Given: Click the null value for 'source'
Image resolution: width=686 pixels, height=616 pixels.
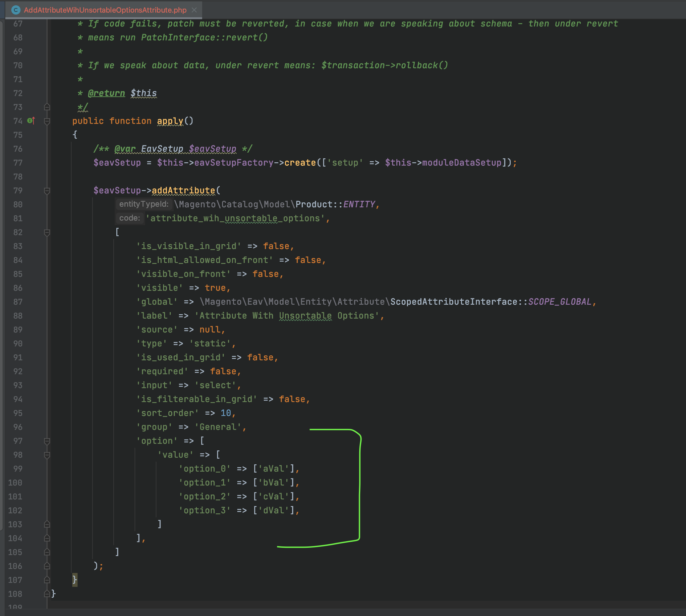Looking at the screenshot, I should pos(209,330).
